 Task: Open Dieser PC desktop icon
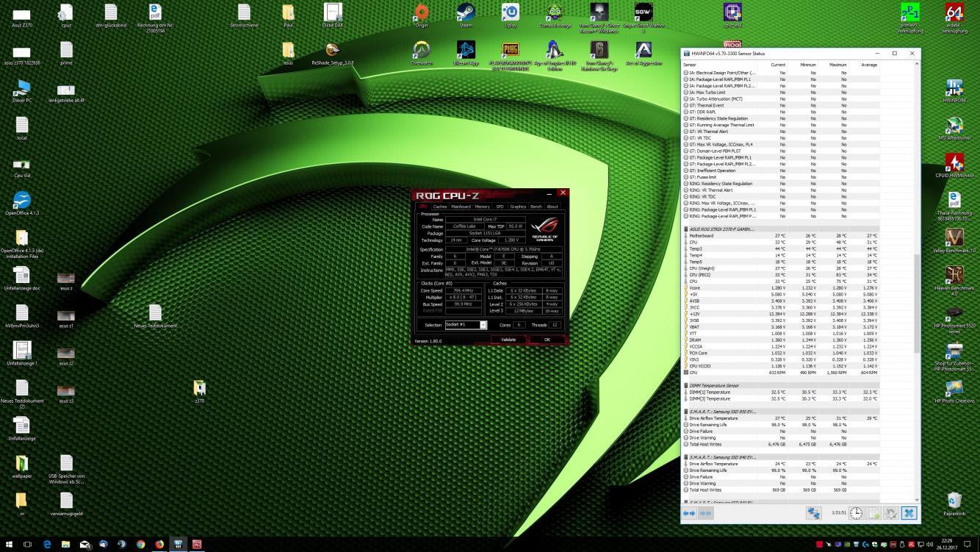[22, 91]
